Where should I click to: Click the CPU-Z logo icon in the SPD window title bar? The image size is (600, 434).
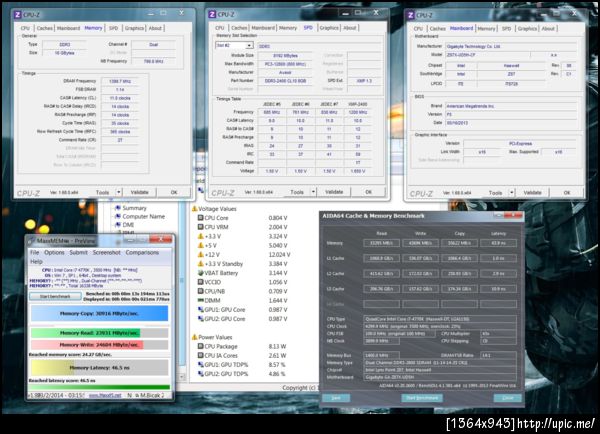[x=212, y=15]
